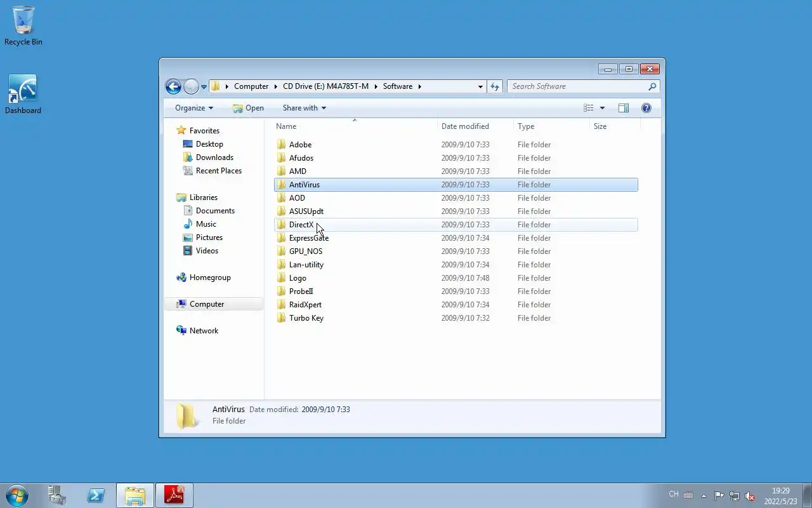The image size is (812, 508).
Task: Select Downloads under Favorites
Action: coord(214,157)
